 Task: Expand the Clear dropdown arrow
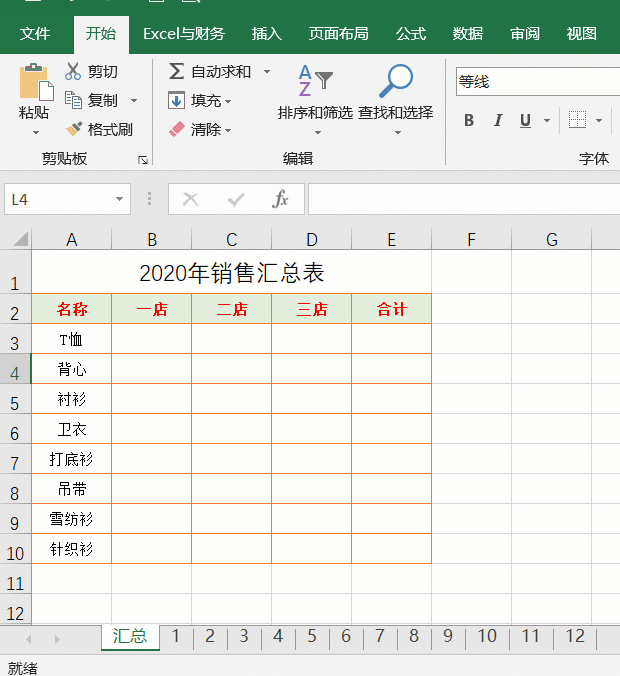(x=228, y=130)
